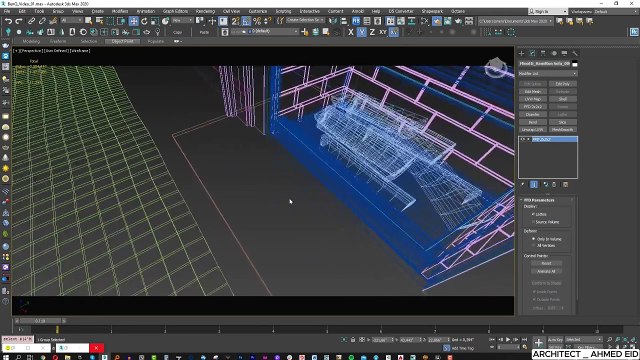Click the Play Animation button

[x=508, y=340]
